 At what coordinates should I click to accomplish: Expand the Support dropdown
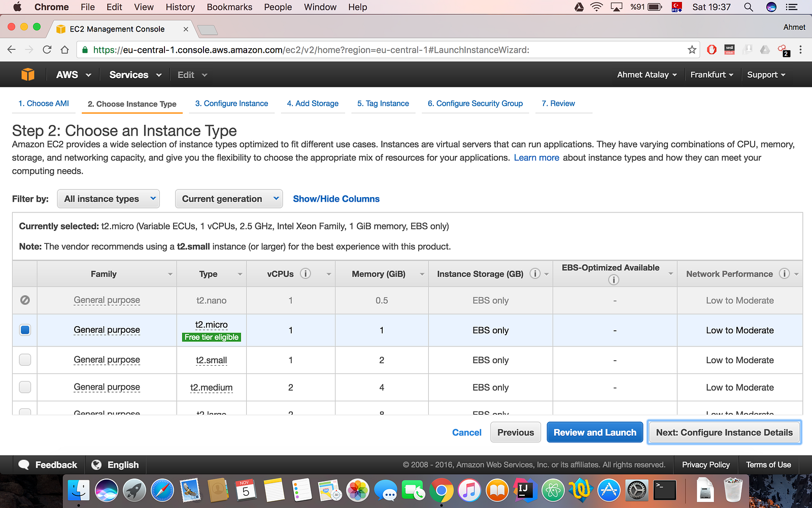[x=766, y=75]
